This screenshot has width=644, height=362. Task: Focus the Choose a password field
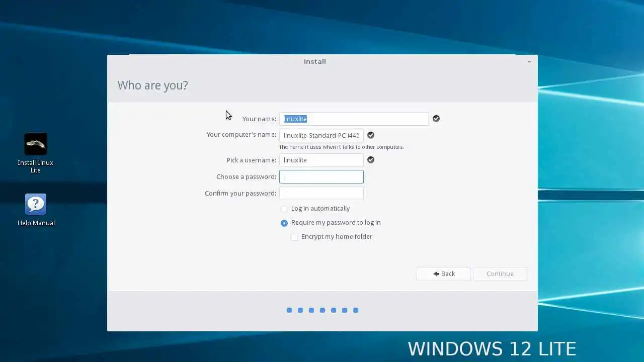(x=321, y=176)
